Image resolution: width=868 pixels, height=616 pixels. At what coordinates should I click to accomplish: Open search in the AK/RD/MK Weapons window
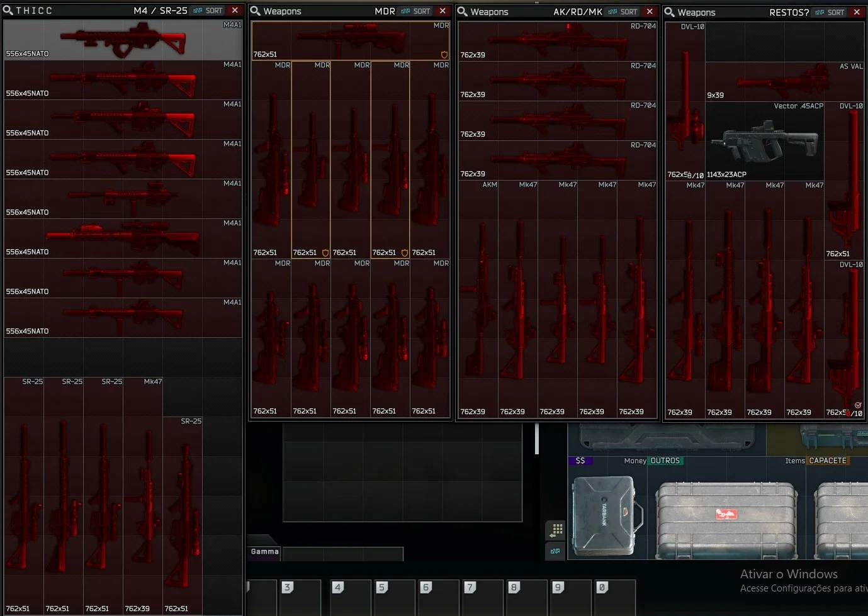[462, 12]
